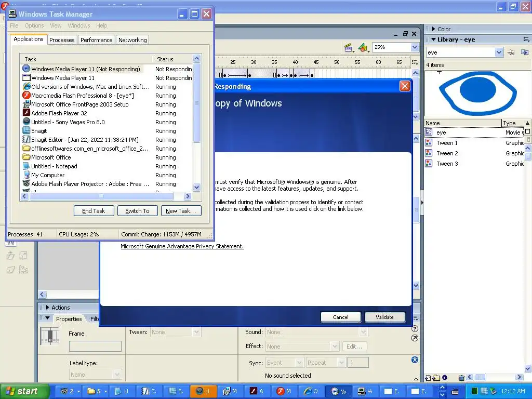
Task: Select the Tween 3 graphic symbol icon
Action: click(x=429, y=164)
